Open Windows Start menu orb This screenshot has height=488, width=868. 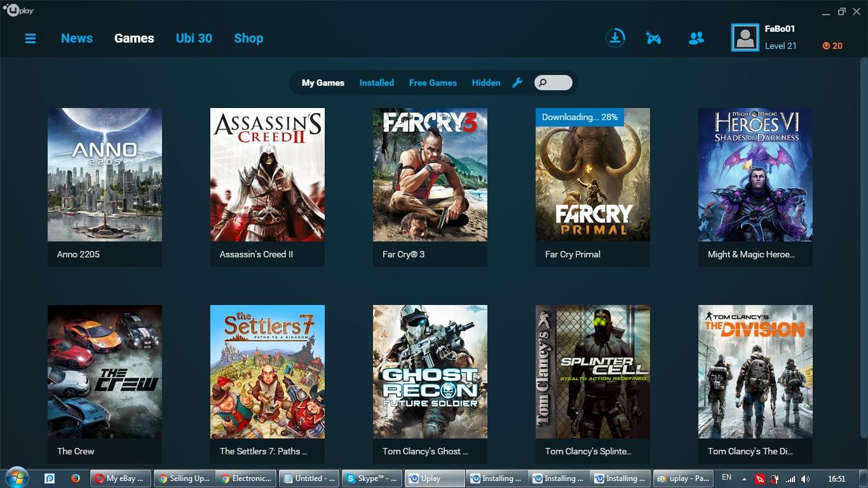[x=16, y=478]
